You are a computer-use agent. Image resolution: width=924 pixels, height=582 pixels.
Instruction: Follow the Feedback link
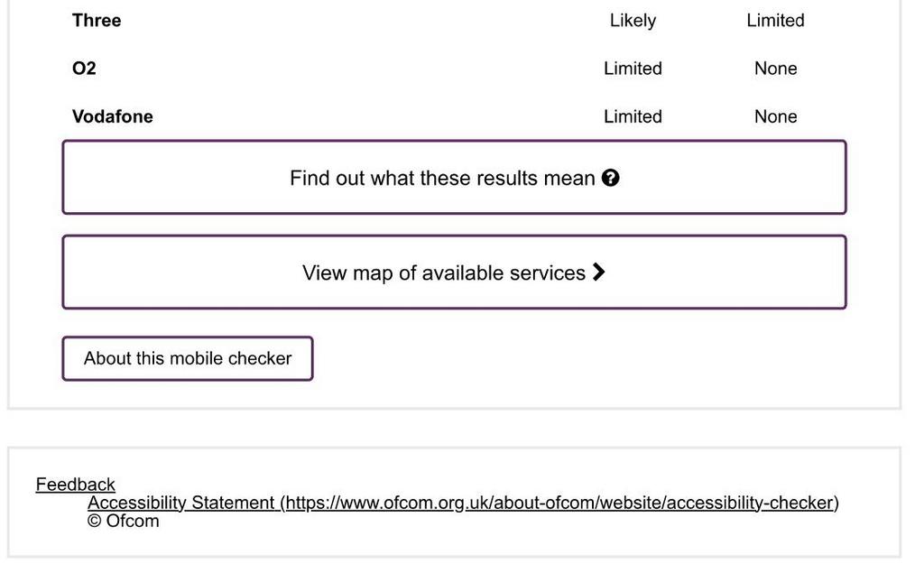(76, 485)
